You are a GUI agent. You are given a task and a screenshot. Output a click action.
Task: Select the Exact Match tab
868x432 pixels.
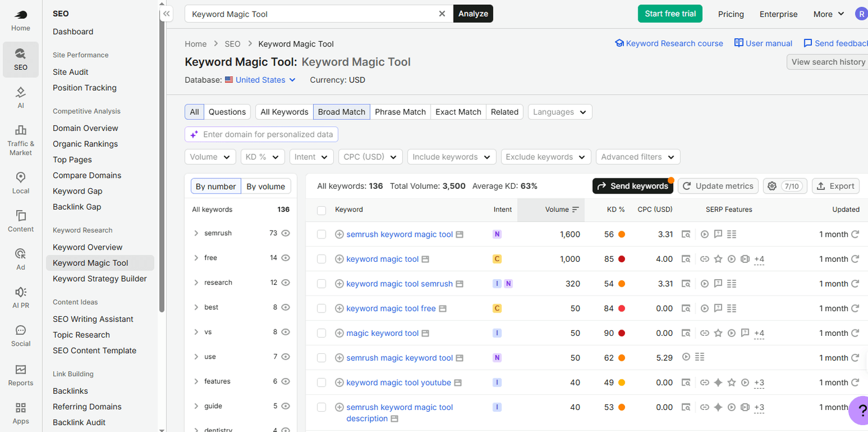[458, 112]
